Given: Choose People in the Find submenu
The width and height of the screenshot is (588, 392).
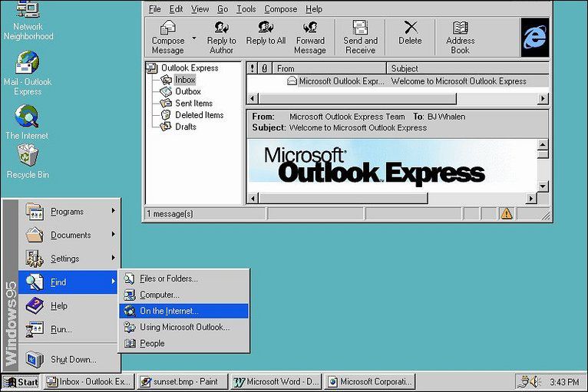Looking at the screenshot, I should coord(183,343).
